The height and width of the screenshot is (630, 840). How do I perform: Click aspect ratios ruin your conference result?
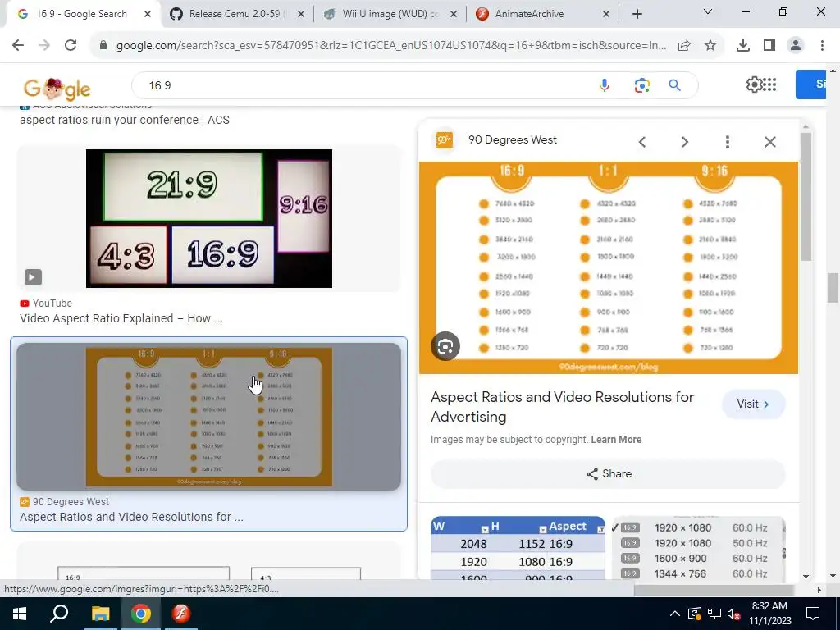coord(125,120)
